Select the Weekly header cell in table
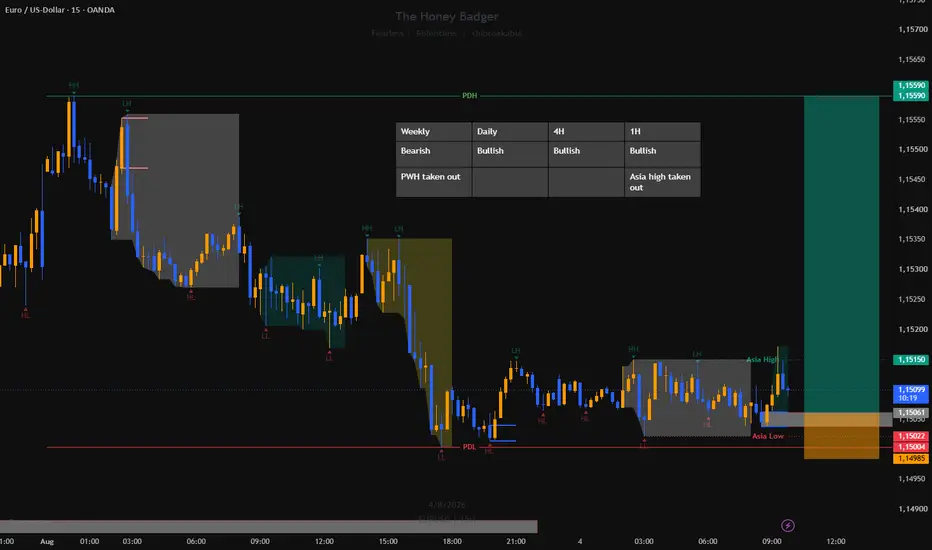The image size is (932, 550). (433, 131)
